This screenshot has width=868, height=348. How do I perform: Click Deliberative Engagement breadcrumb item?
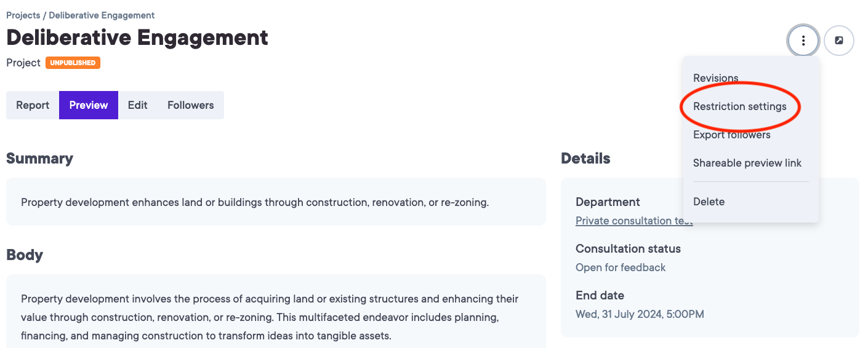pyautogui.click(x=102, y=15)
